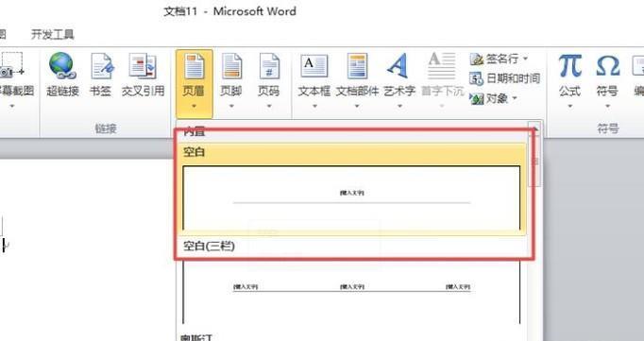644x341 pixels.
Task: Open the 开发工具 ribbon tab
Action: coord(53,34)
